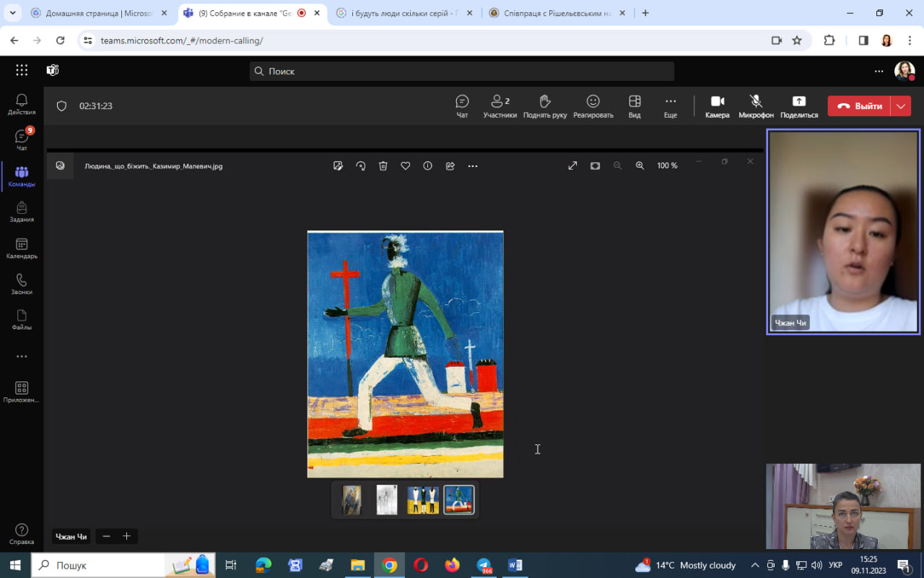Switch to the Співпраця с Рішельєвським tab
Image resolution: width=924 pixels, height=578 pixels.
(551, 13)
